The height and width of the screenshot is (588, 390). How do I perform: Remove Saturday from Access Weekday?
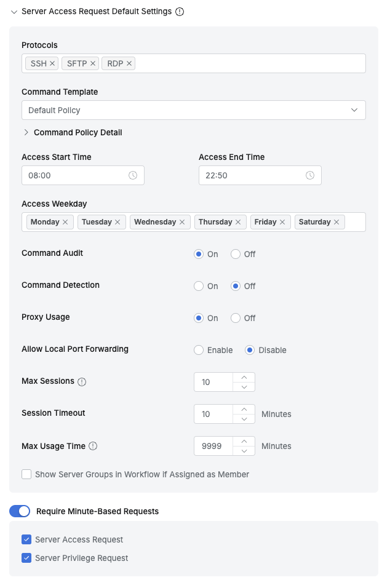(336, 222)
